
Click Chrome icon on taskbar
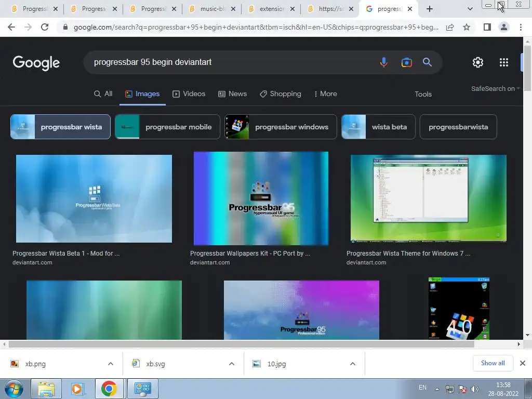point(109,389)
